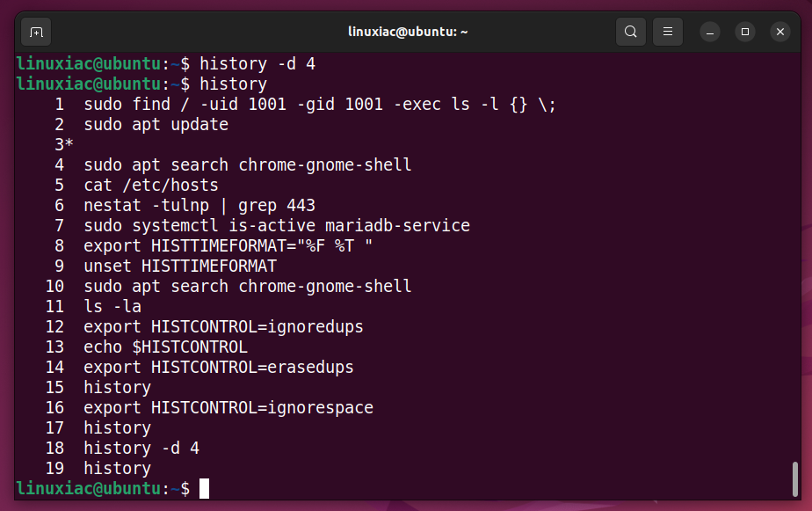812x511 pixels.
Task: Click the title linuxiac@ubuntu: ~
Action: [408, 33]
